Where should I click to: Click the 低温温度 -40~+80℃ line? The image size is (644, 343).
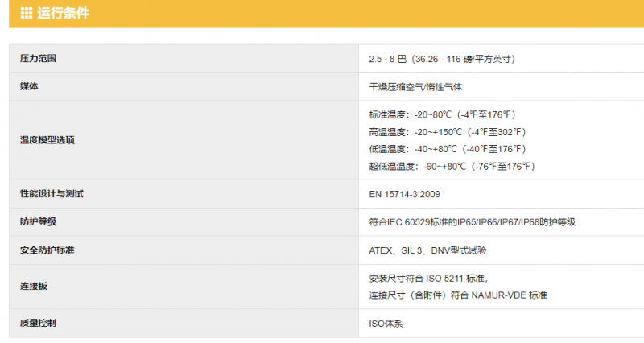447,149
